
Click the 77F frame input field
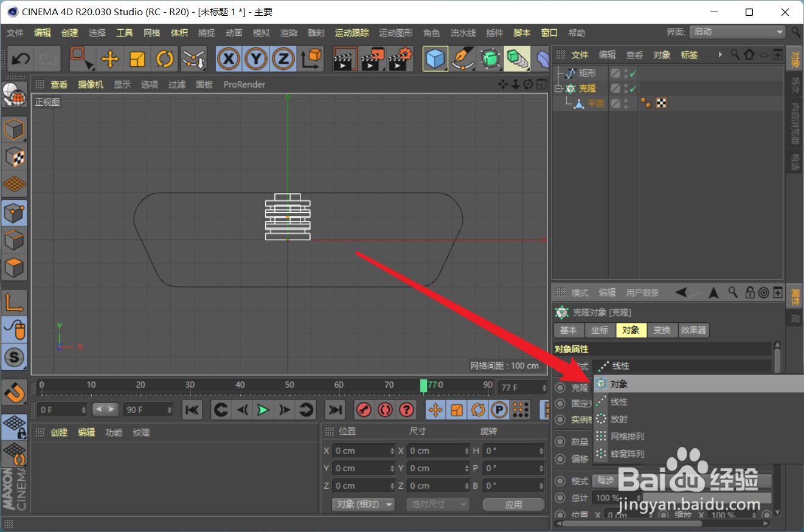pyautogui.click(x=520, y=387)
